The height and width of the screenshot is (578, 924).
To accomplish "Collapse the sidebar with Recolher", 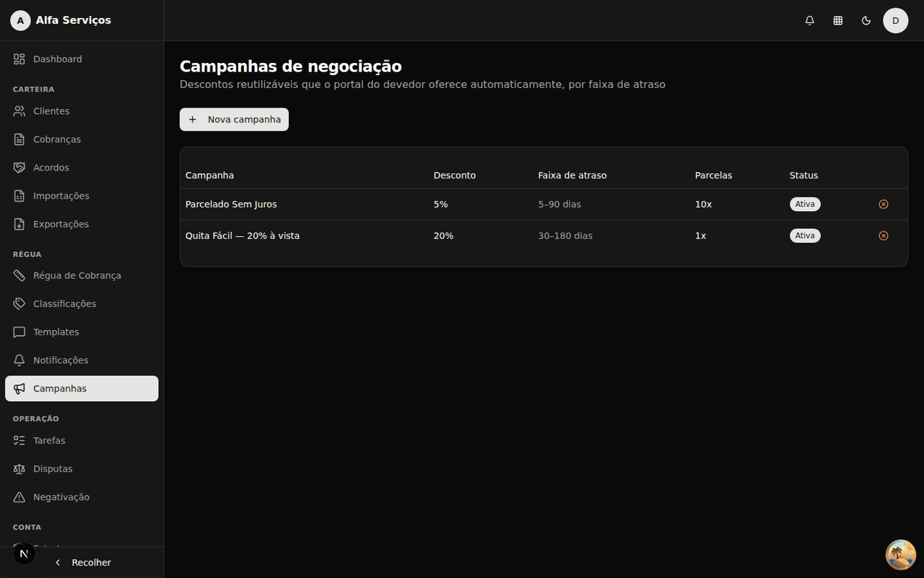I will click(82, 563).
